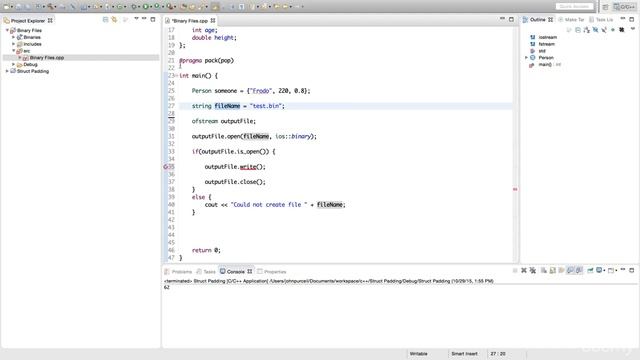
Task: Toggle Scroll Lock in Console toolbar
Action: 553,270
